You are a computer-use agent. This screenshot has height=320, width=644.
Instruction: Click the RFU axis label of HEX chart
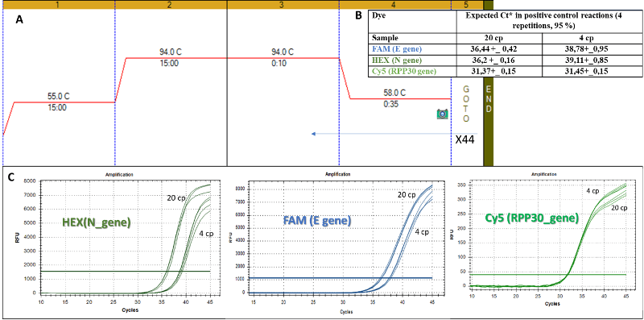click(x=18, y=237)
